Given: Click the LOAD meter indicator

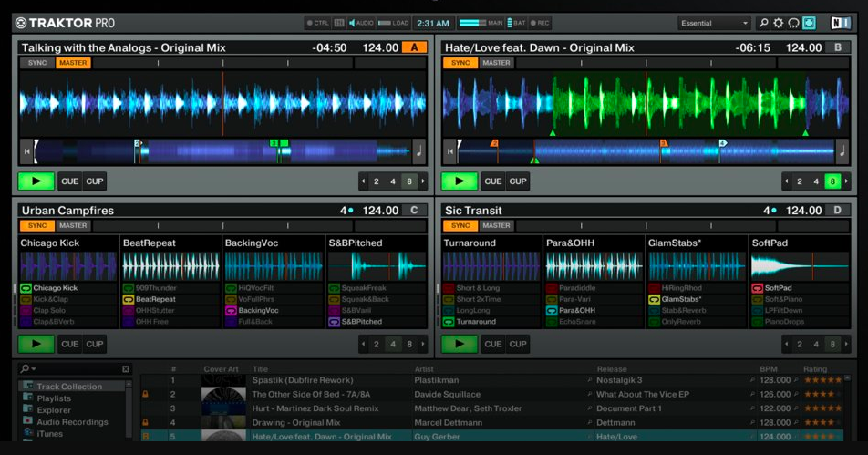Looking at the screenshot, I should pos(393,23).
